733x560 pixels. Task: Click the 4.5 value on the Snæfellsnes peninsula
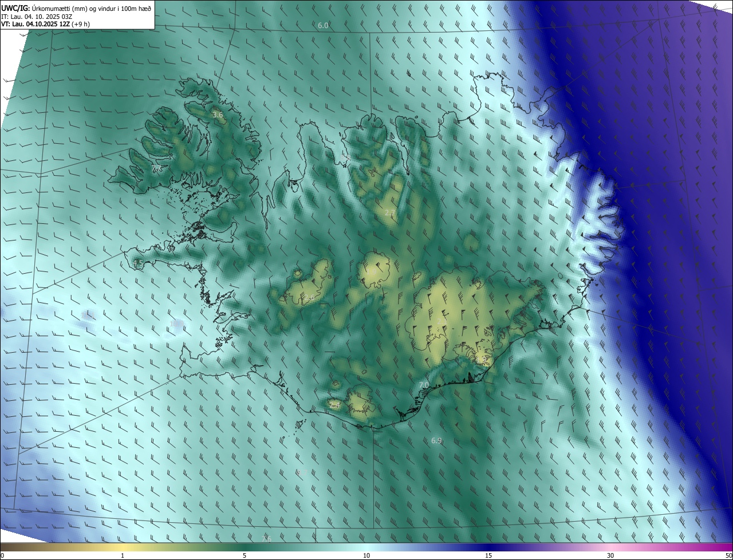tap(138, 263)
